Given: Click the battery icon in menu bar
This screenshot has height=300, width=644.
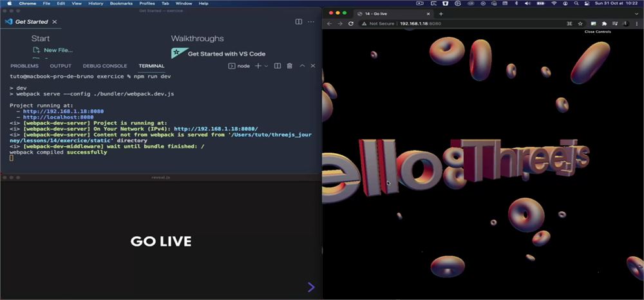Looking at the screenshot, I should [x=540, y=3].
